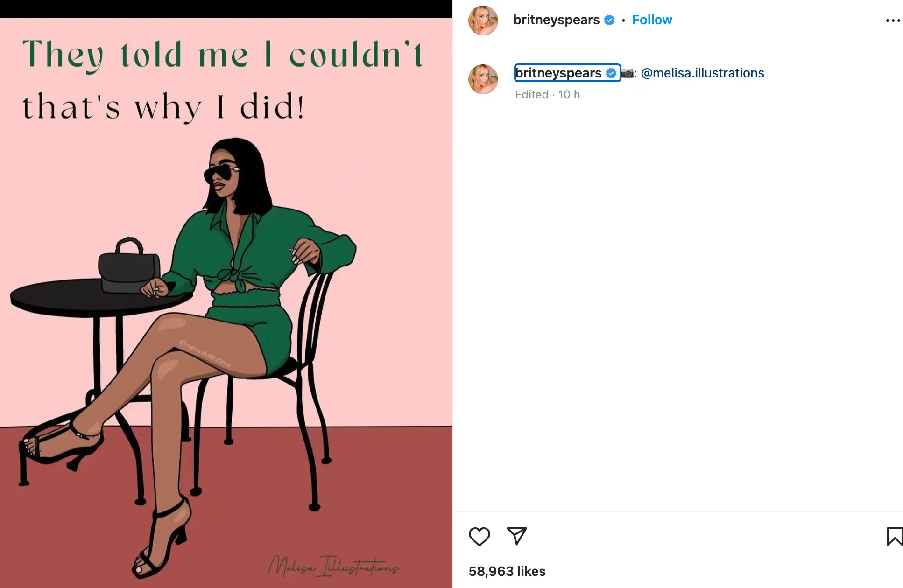
Task: Open the three-dot post options menu
Action: point(893,20)
